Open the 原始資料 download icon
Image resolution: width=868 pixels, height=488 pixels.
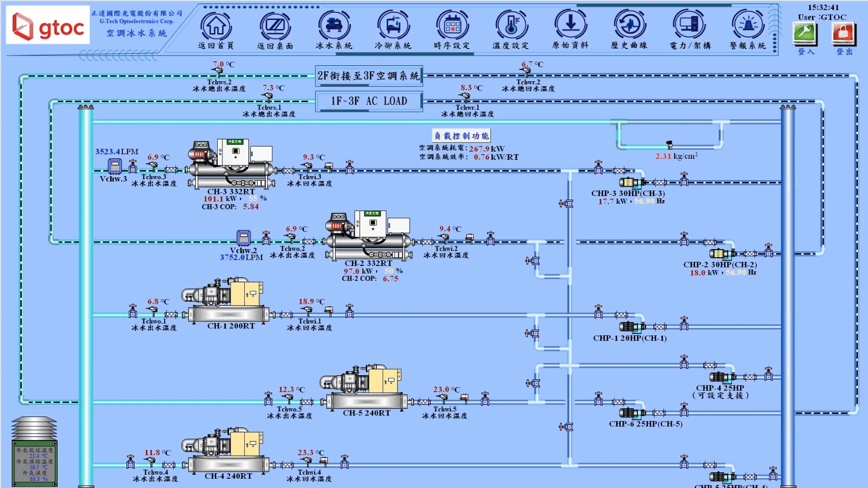click(570, 26)
